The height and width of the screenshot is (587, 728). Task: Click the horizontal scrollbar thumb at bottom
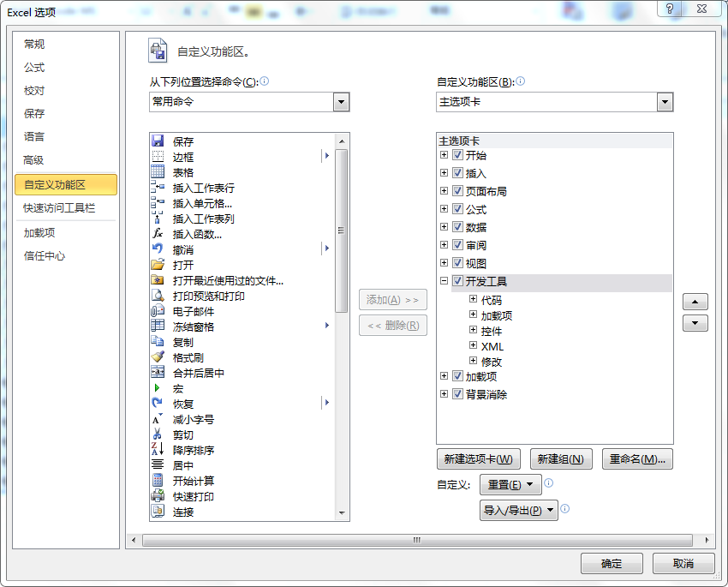pos(417,540)
